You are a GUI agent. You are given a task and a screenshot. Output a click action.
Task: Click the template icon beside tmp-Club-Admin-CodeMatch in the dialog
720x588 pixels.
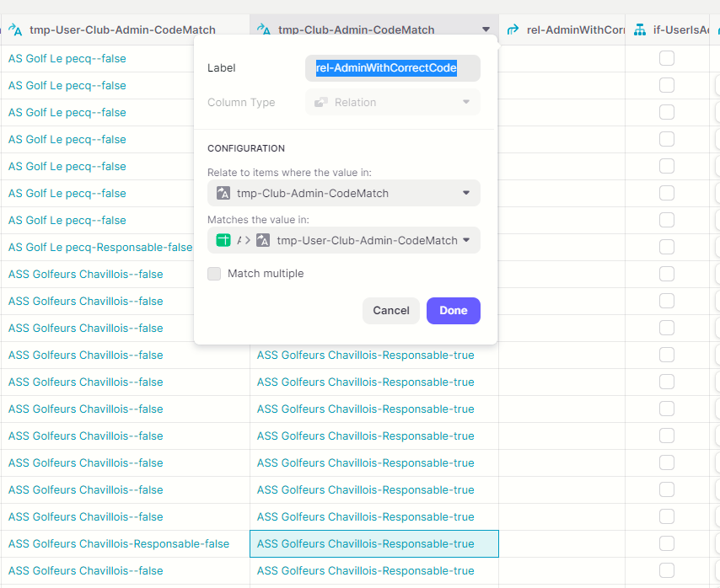point(223,193)
